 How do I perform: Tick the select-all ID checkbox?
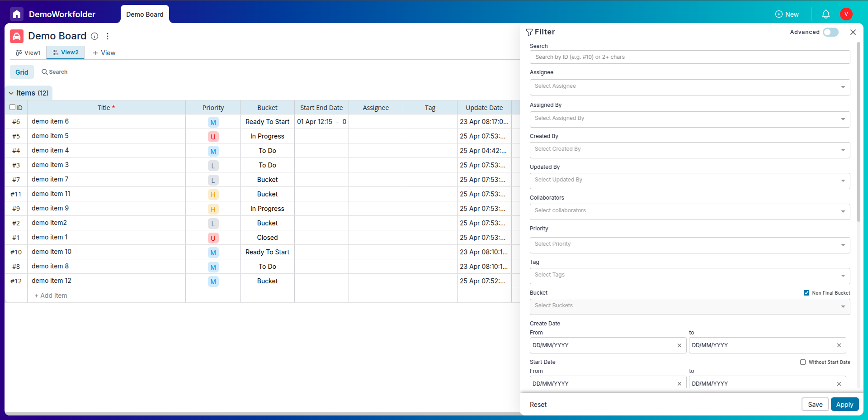tap(13, 107)
